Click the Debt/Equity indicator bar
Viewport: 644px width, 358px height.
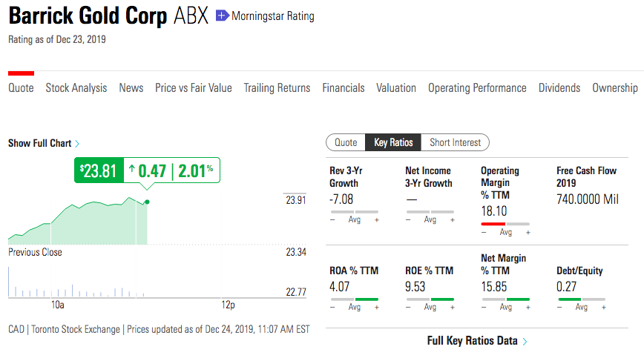(569, 299)
